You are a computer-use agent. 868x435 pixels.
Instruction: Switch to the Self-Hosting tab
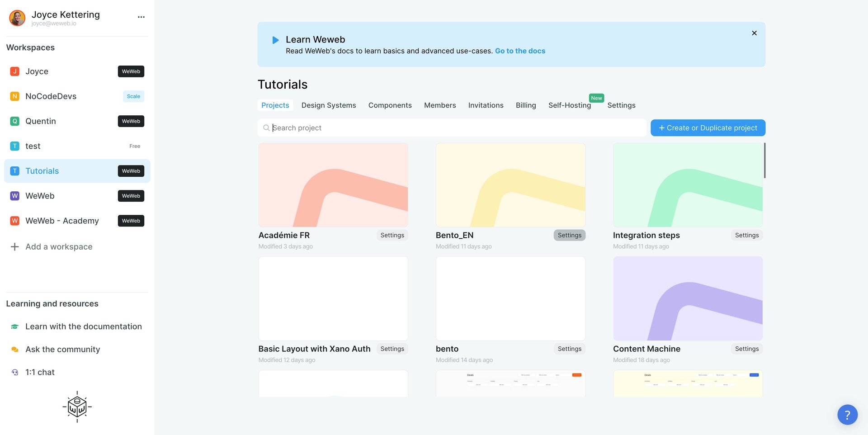coord(570,105)
